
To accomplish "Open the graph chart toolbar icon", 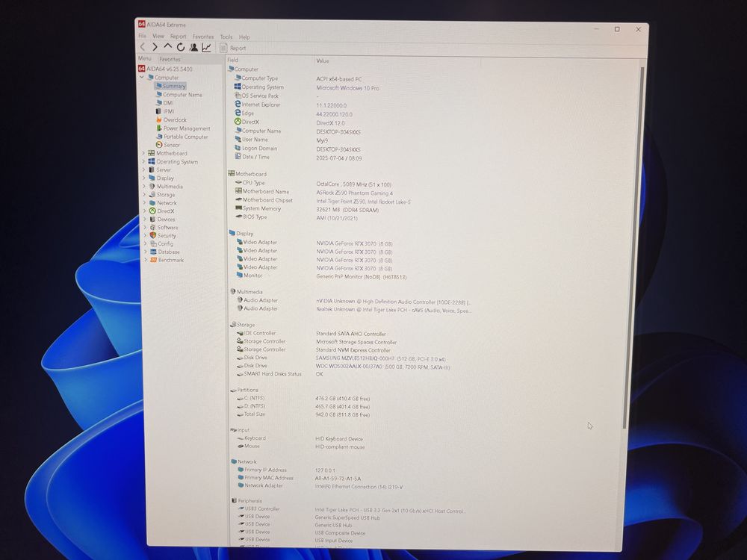I will (x=206, y=47).
